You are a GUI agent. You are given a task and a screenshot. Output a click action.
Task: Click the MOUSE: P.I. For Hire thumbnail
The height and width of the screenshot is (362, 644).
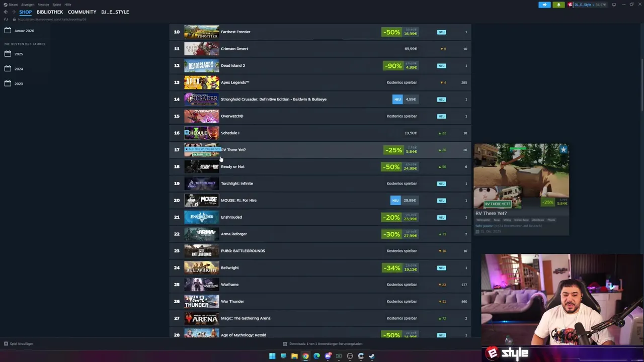coord(202,200)
